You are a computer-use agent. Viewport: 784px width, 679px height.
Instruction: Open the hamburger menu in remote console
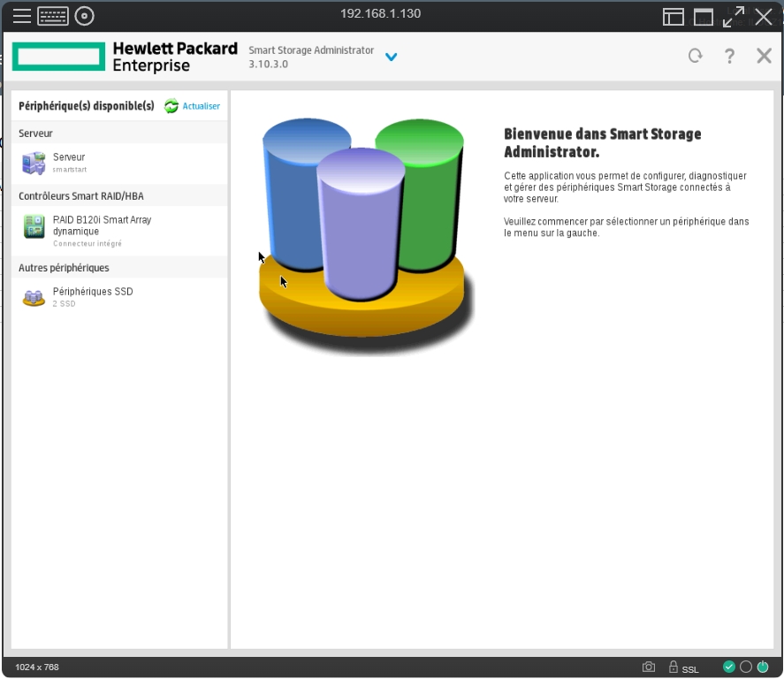click(x=21, y=16)
